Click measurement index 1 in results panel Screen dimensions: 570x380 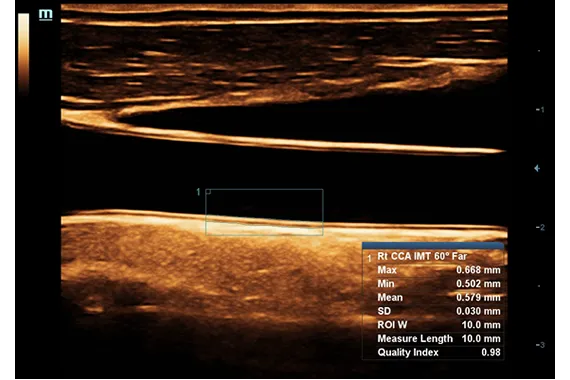click(369, 258)
